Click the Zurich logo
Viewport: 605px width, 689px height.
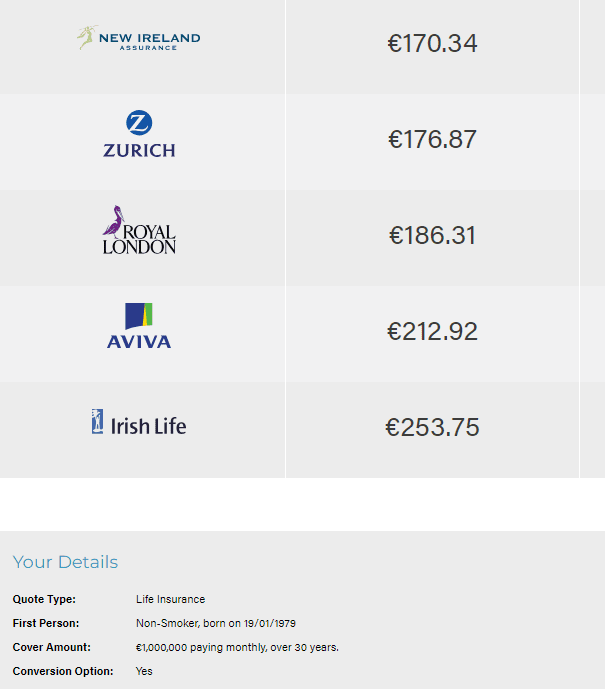click(139, 137)
